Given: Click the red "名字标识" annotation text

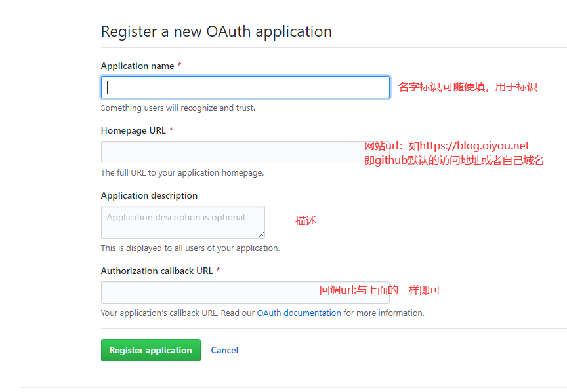Looking at the screenshot, I should click(x=467, y=87).
